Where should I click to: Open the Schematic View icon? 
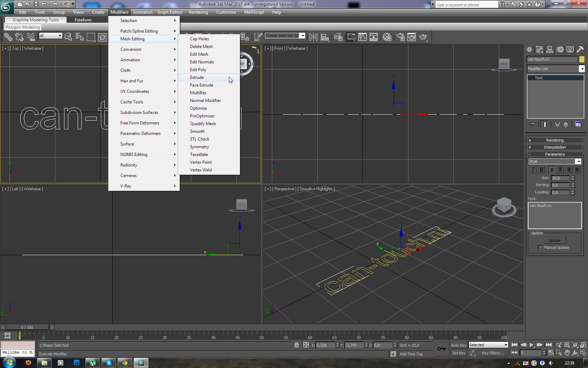point(374,37)
